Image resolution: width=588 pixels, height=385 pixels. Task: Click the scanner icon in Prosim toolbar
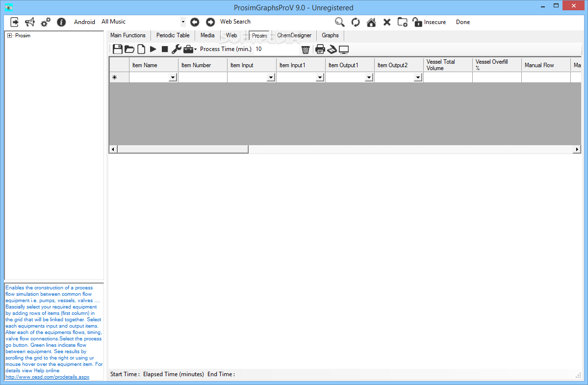[x=332, y=49]
